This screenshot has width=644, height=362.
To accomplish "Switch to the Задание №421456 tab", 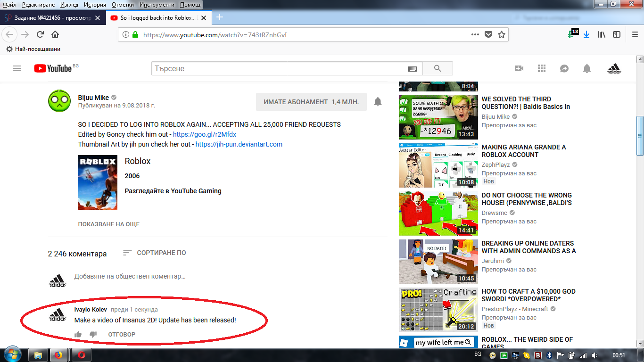I will pos(52,18).
